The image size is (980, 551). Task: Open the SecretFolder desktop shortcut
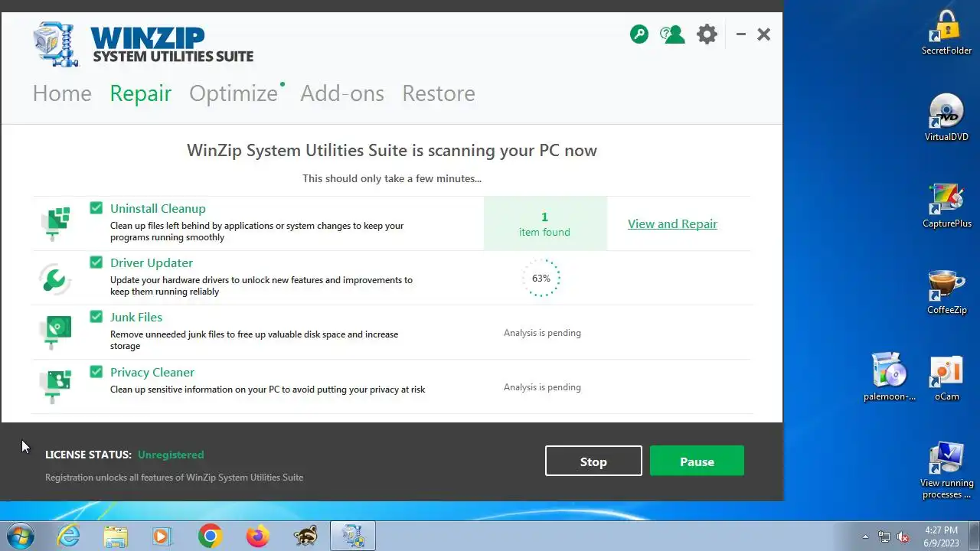pos(946,33)
